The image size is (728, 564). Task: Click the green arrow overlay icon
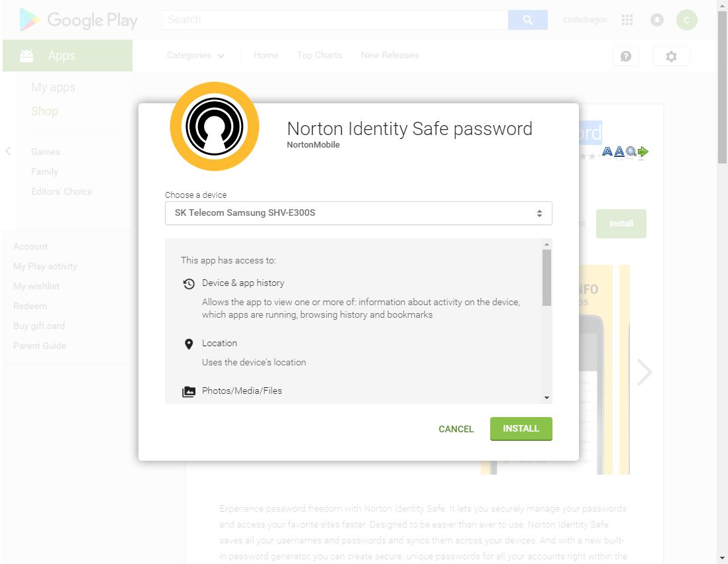pos(643,151)
